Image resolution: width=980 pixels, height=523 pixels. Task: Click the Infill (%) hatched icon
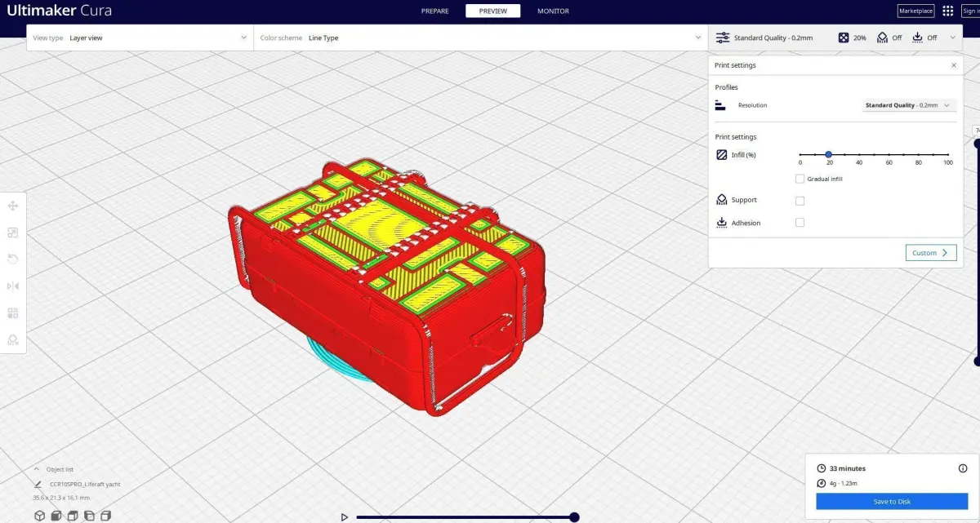point(722,154)
